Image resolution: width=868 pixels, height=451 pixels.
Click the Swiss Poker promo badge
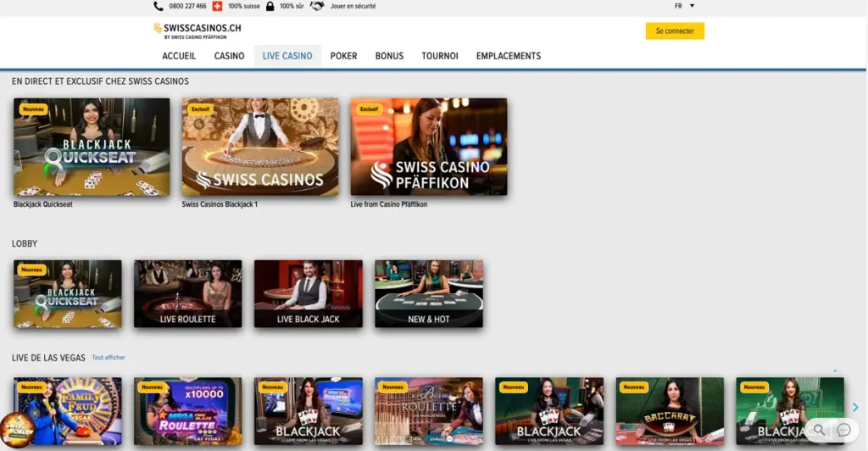point(17,430)
